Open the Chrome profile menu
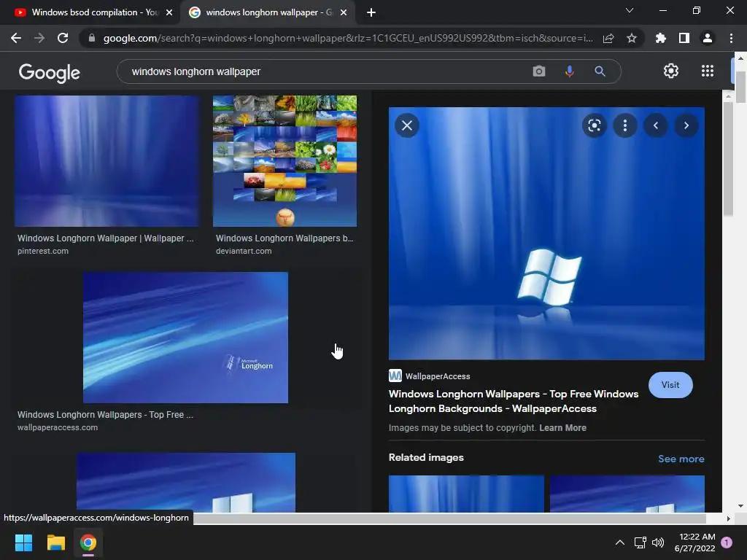Screen dimensions: 747x560 (708, 38)
